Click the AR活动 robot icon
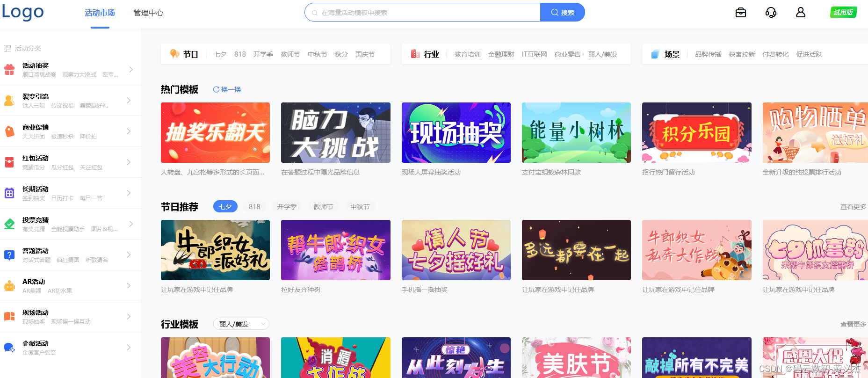The width and height of the screenshot is (868, 378). tap(9, 286)
